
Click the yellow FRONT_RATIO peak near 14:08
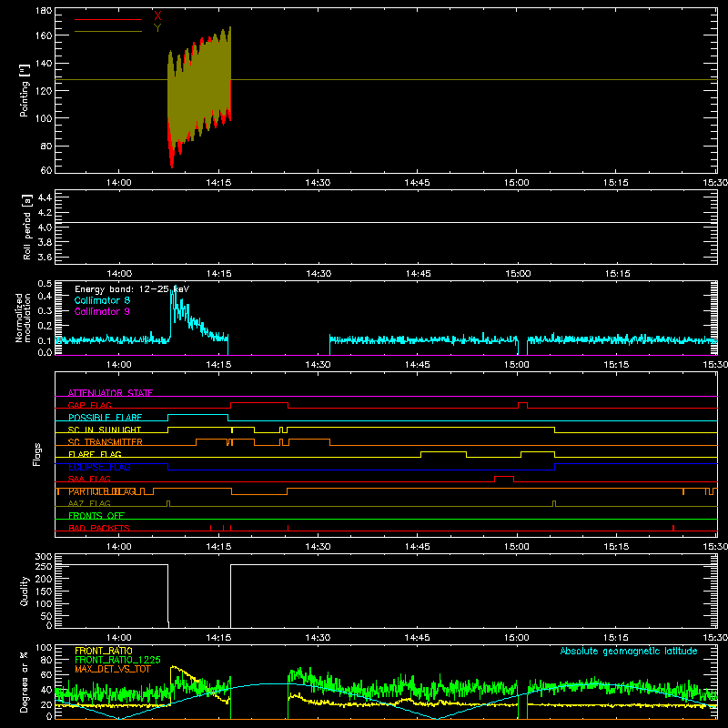click(x=175, y=669)
